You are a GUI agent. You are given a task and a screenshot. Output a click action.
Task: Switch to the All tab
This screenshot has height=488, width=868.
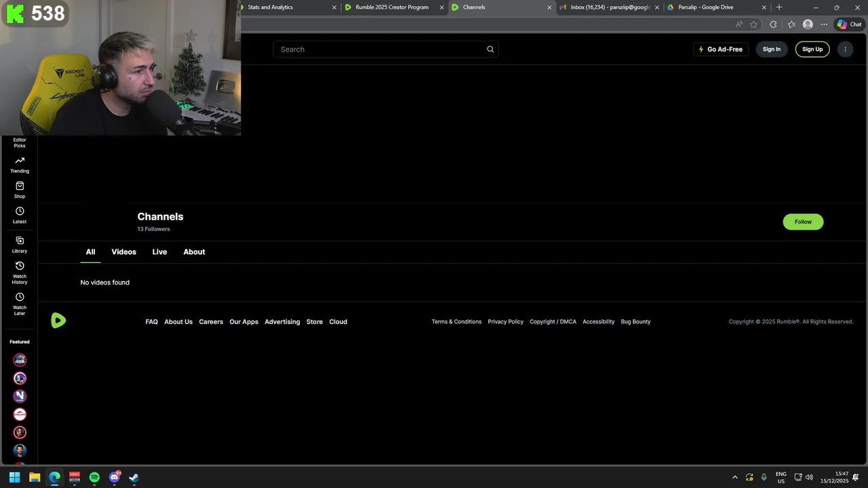(x=90, y=251)
